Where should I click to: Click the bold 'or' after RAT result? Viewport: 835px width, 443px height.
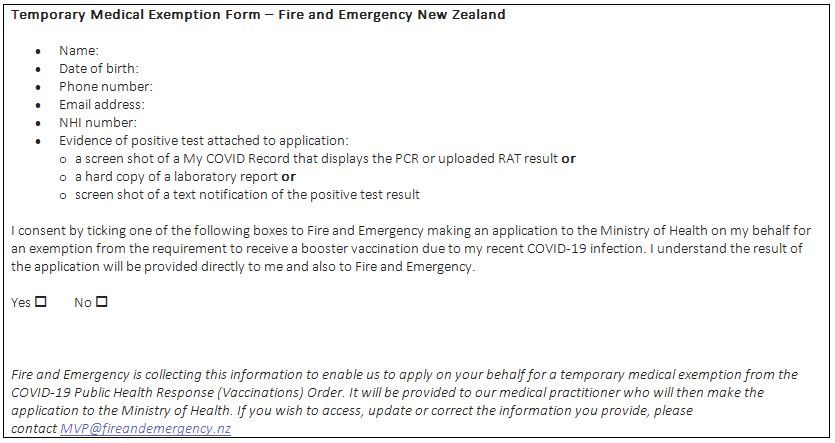pyautogui.click(x=569, y=159)
